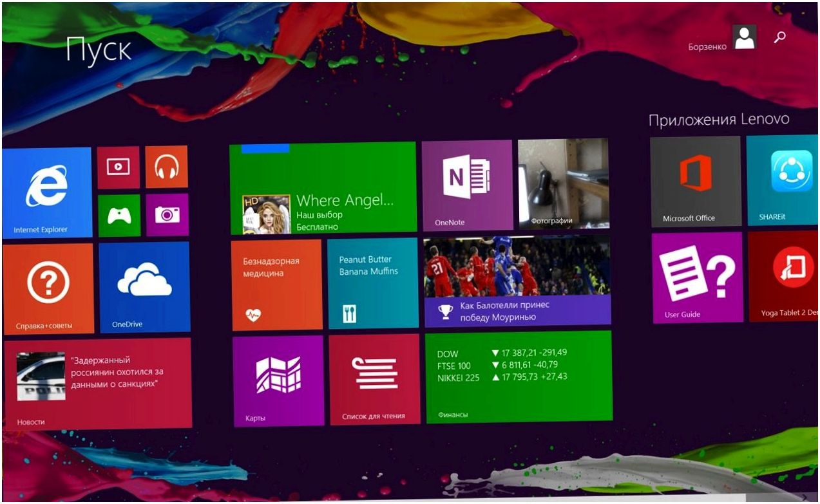Open the Новости news tile

(97, 384)
